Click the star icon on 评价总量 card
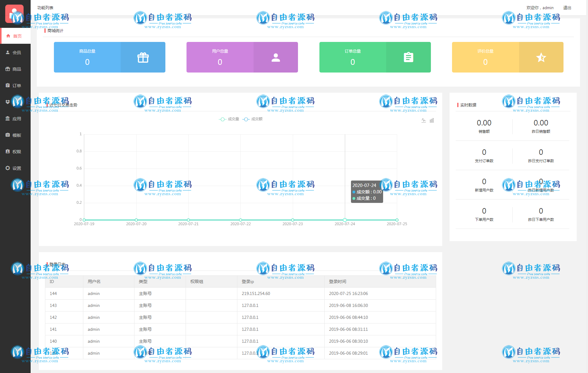Image resolution: width=588 pixels, height=373 pixels. [x=541, y=57]
